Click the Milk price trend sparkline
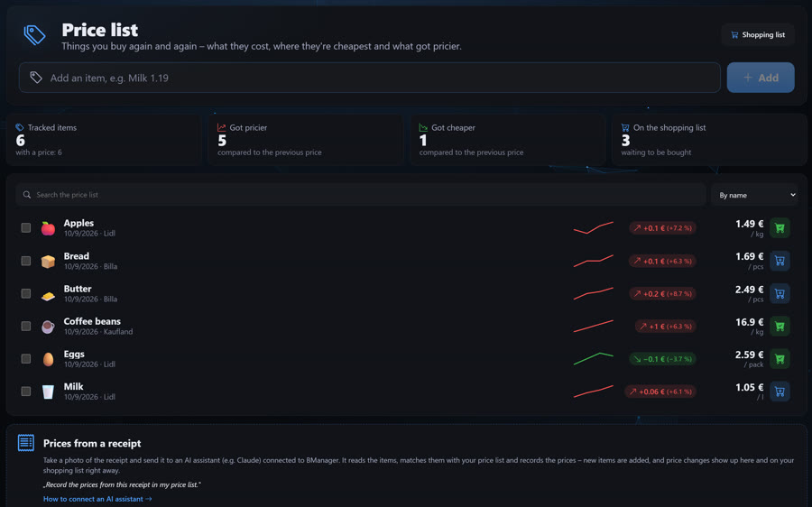 coord(594,392)
